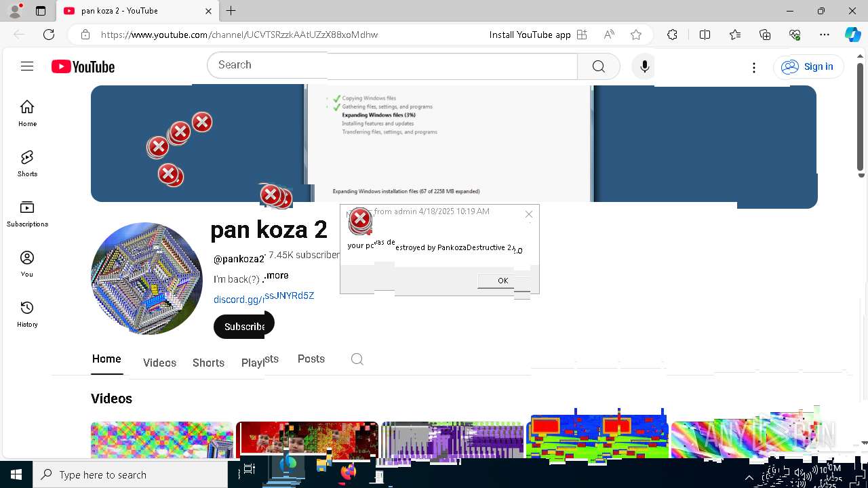Toggle Edge split screen

705,35
